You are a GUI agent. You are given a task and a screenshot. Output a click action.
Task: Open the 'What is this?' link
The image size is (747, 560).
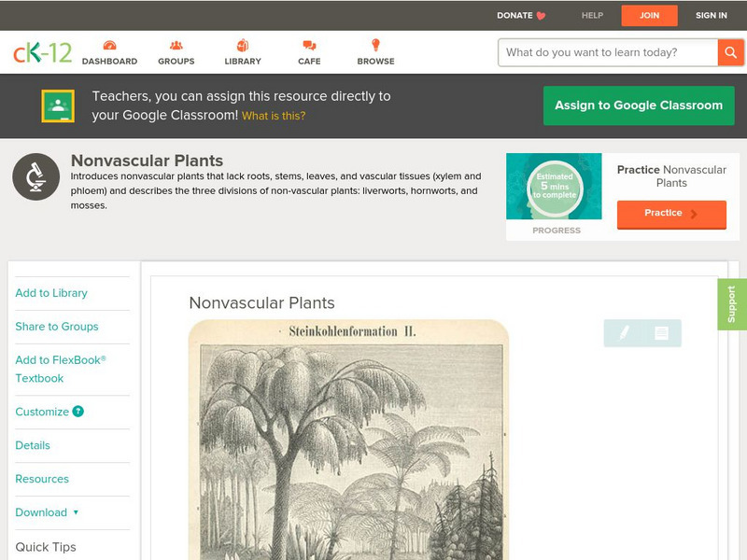pos(274,116)
